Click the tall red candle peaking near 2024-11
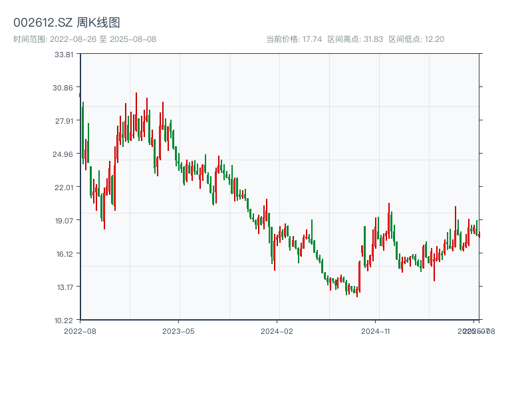 pos(389,221)
